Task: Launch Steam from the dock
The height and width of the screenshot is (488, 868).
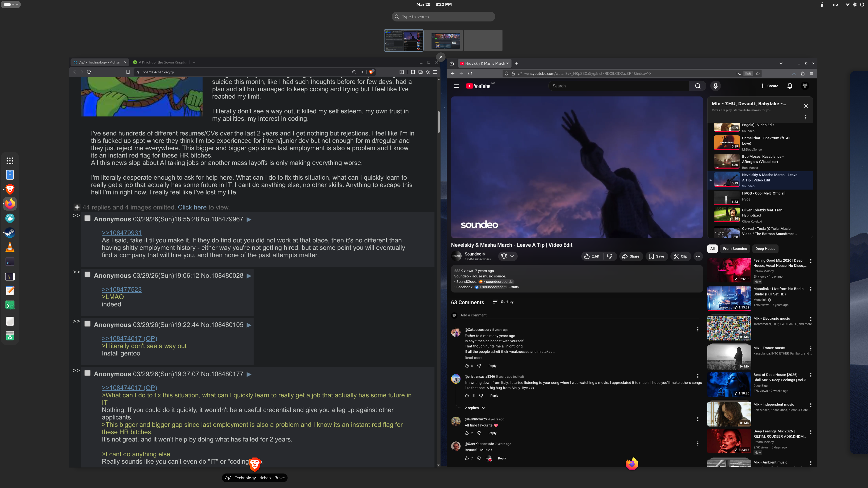Action: point(10,233)
